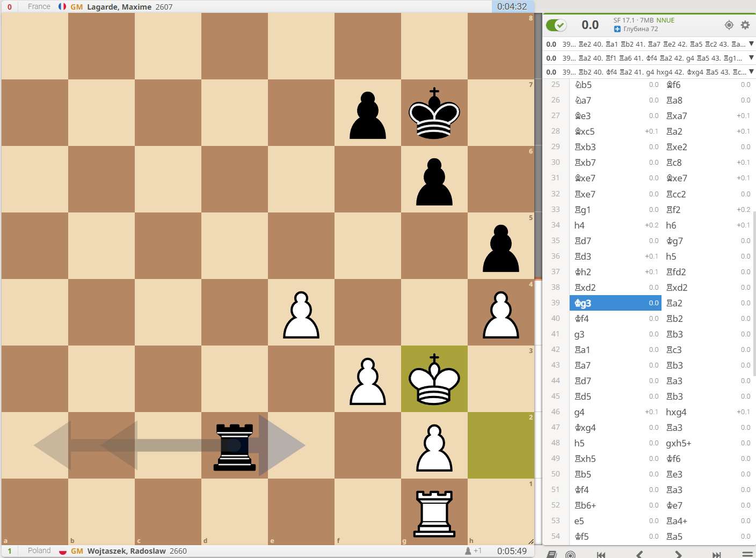Jump to the last move
The width and height of the screenshot is (756, 558).
coord(716,554)
